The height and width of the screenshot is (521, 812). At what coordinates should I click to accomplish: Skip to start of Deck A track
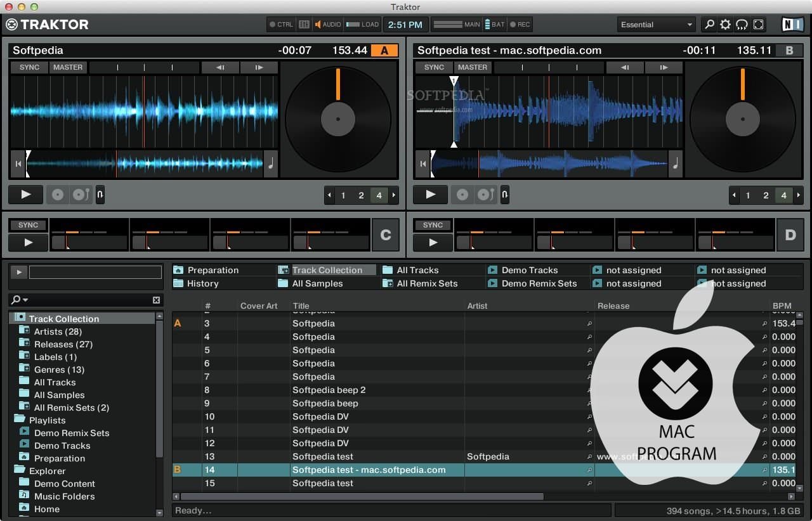18,164
